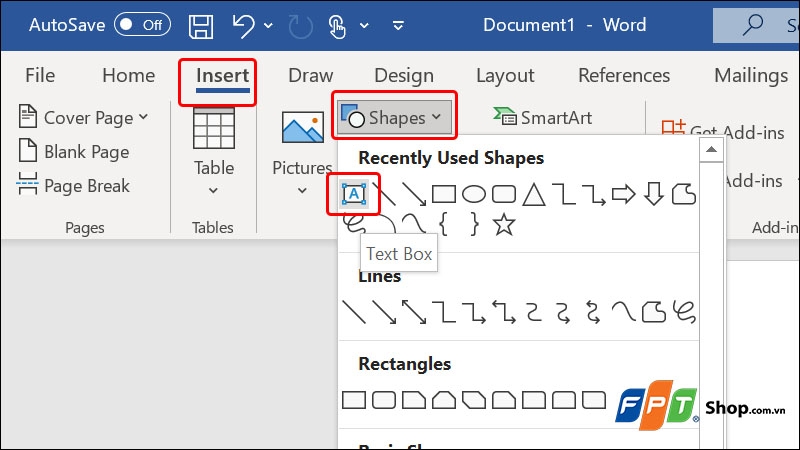Select the oval shape in Recently Used
This screenshot has height=450, width=800.
[x=473, y=194]
